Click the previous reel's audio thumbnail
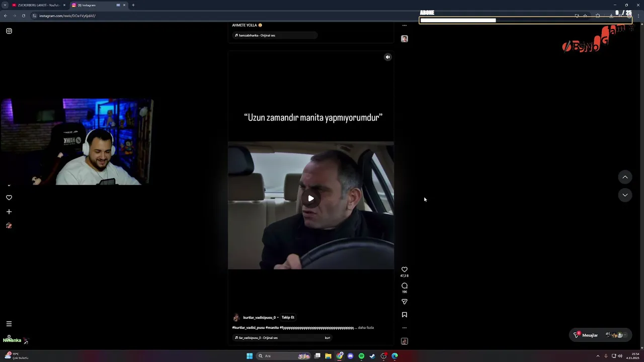Viewport: 644px width, 362px height. pyautogui.click(x=405, y=39)
